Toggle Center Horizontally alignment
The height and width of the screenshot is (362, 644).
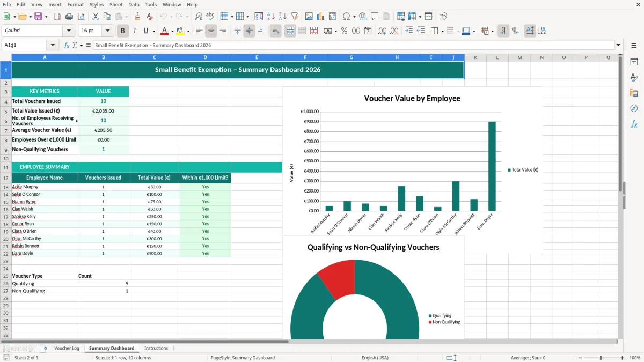point(211,31)
